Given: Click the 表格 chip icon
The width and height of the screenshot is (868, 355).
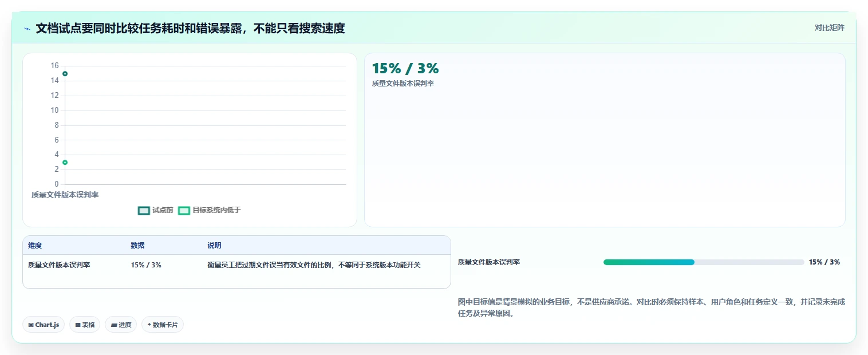Looking at the screenshot, I should [x=78, y=325].
